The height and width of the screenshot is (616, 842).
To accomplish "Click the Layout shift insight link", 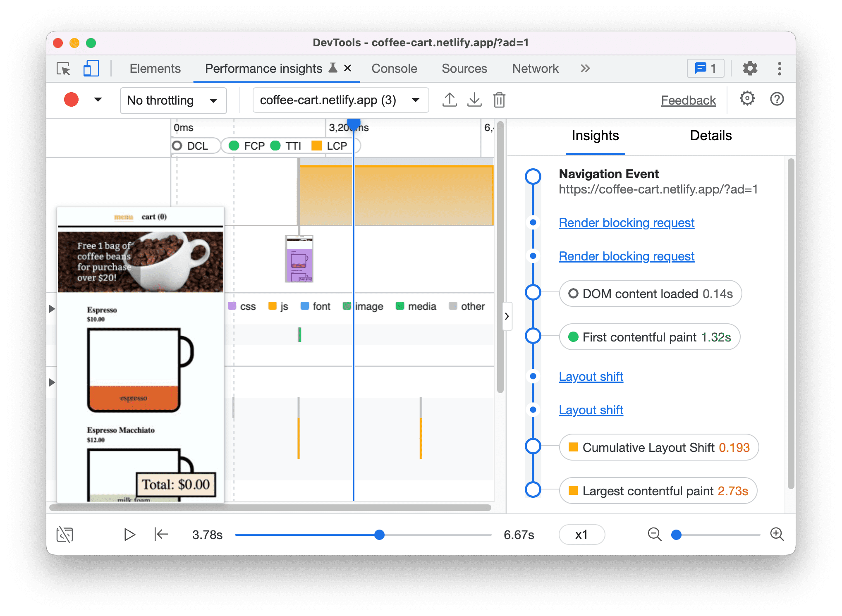I will (x=590, y=376).
